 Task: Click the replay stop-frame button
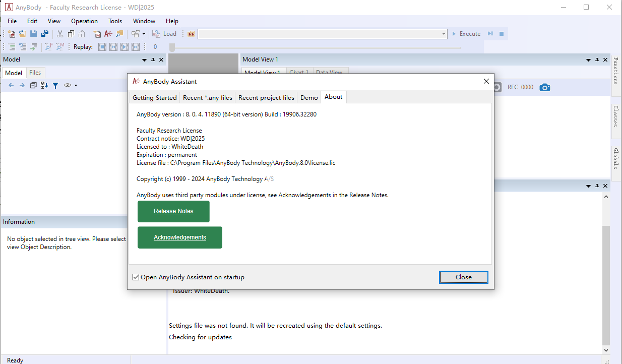point(102,47)
